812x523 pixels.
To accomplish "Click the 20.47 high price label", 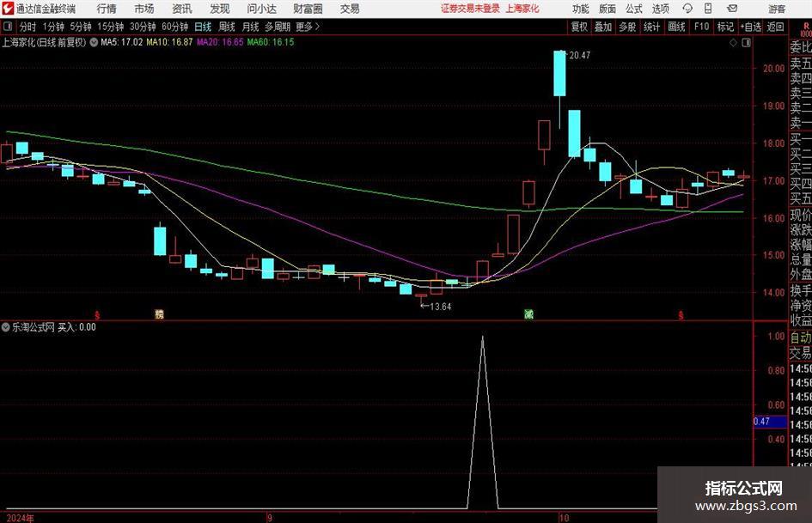I will tap(579, 55).
